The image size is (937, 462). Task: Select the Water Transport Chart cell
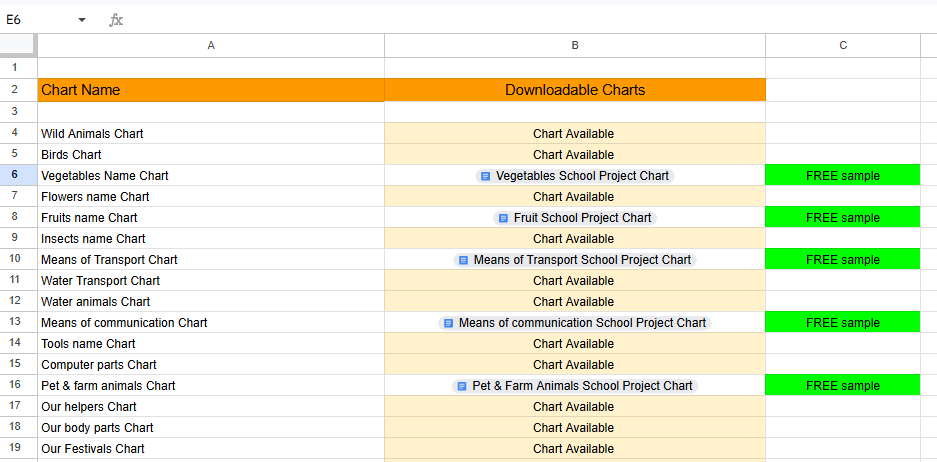[x=211, y=280]
